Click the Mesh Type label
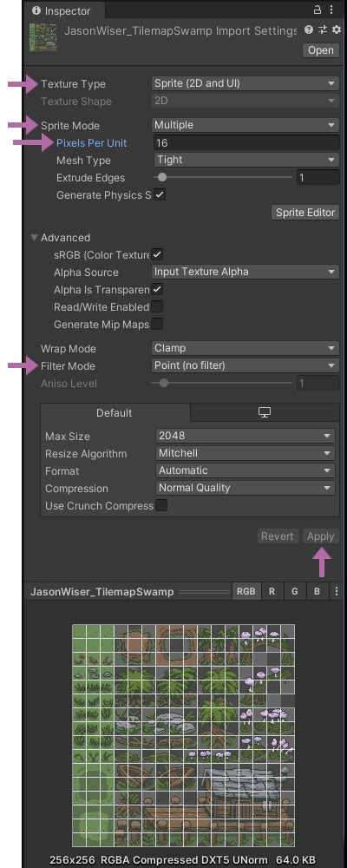347x868 pixels. coord(83,161)
